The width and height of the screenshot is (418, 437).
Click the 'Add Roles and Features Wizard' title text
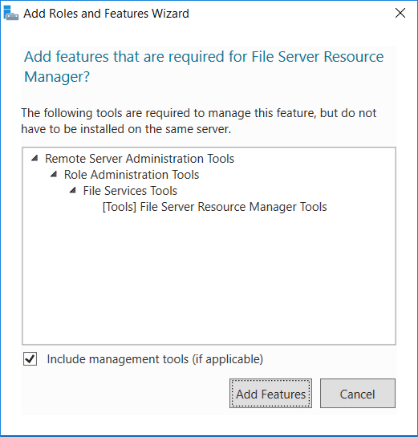click(106, 14)
